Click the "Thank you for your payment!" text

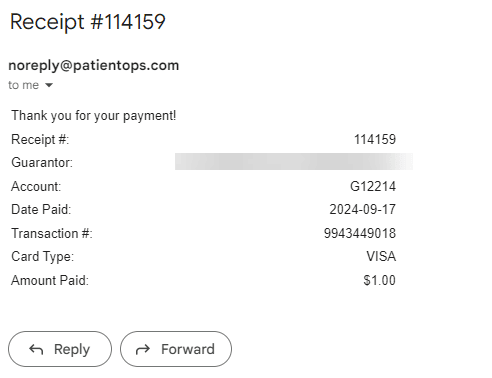[x=94, y=116]
